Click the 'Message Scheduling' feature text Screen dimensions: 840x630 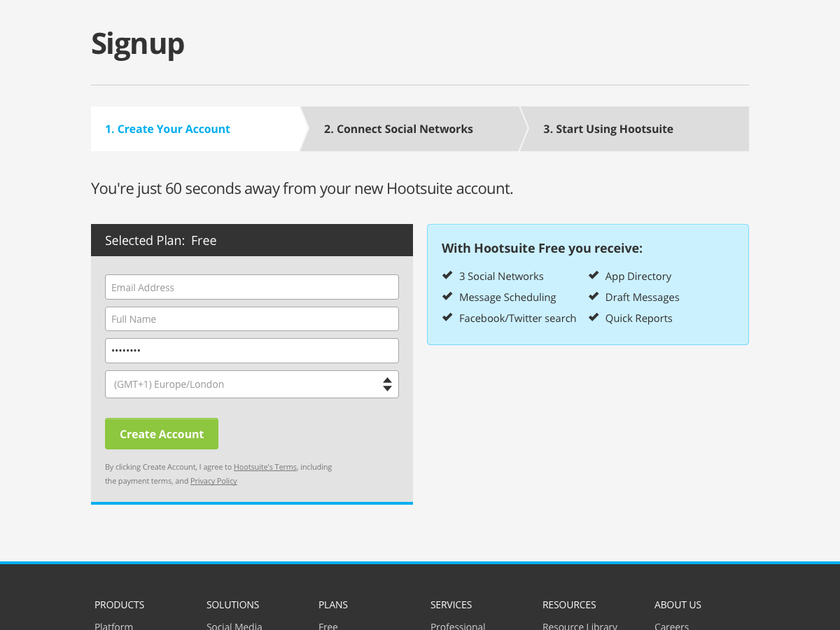[x=507, y=297]
